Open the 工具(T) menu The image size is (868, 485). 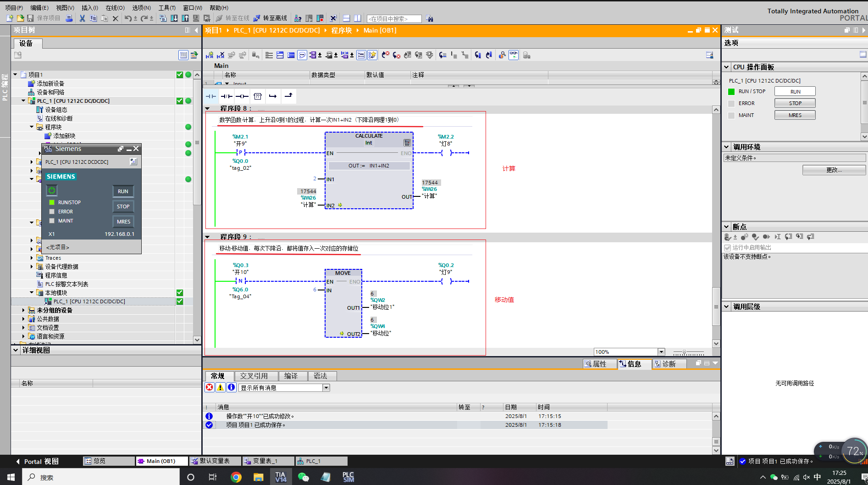[x=167, y=8]
